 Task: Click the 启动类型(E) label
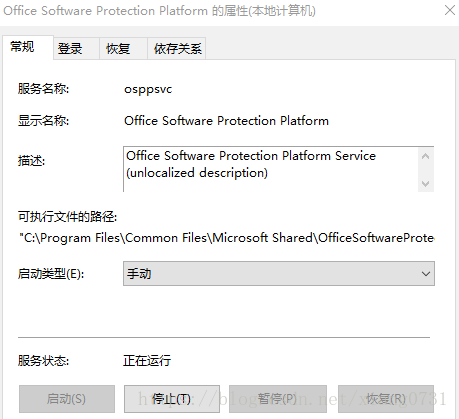(51, 274)
